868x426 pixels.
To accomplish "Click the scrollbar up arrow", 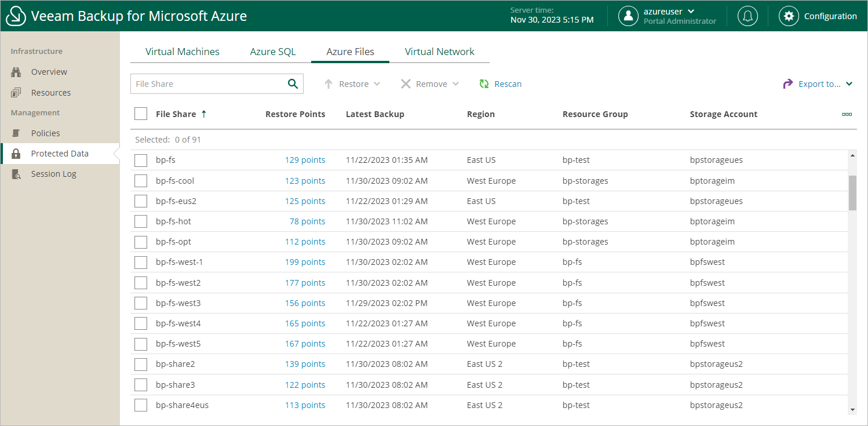I will [852, 156].
